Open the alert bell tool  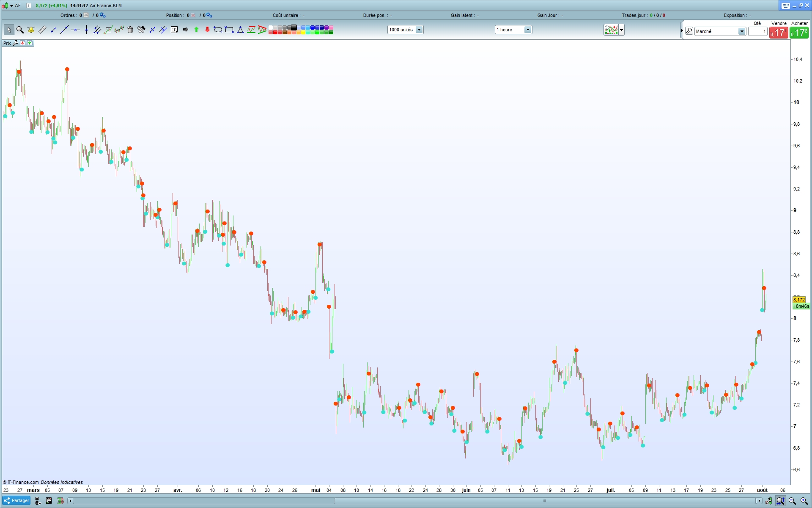click(31, 30)
